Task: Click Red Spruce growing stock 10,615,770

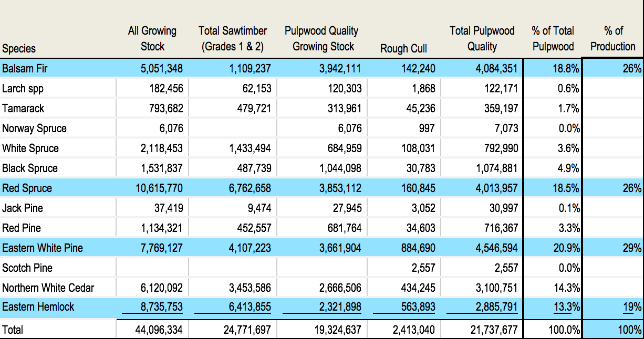Action: click(x=159, y=188)
